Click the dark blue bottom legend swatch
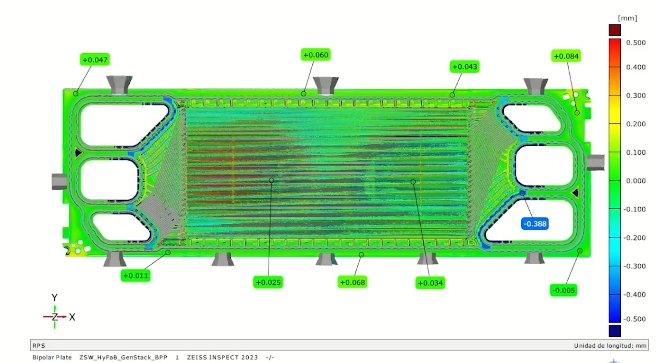 [x=615, y=331]
